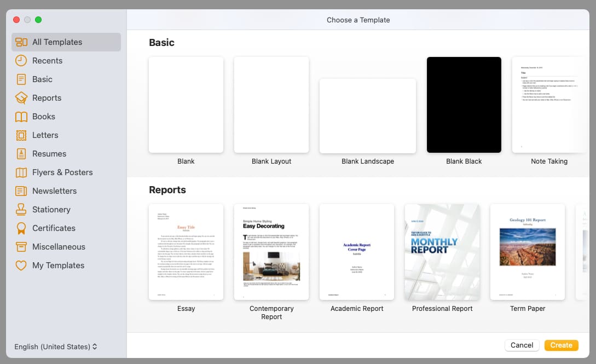Click the Miscellaneous archive box icon

21,247
